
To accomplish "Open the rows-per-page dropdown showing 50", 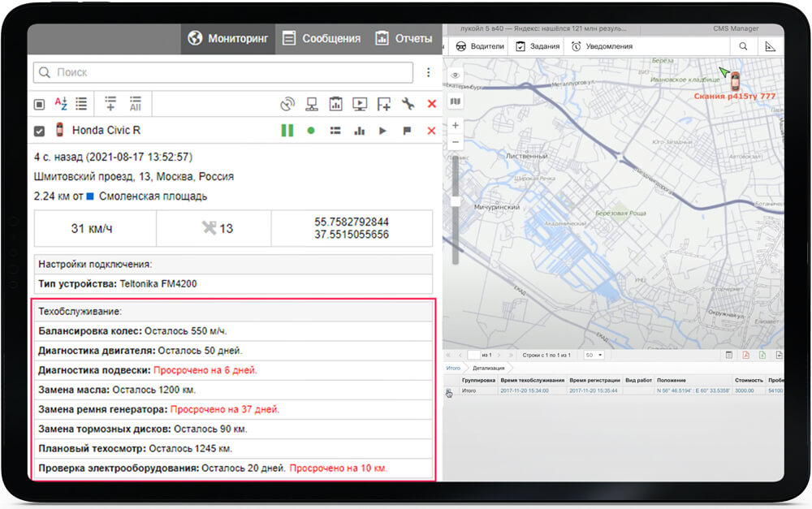I will (594, 355).
